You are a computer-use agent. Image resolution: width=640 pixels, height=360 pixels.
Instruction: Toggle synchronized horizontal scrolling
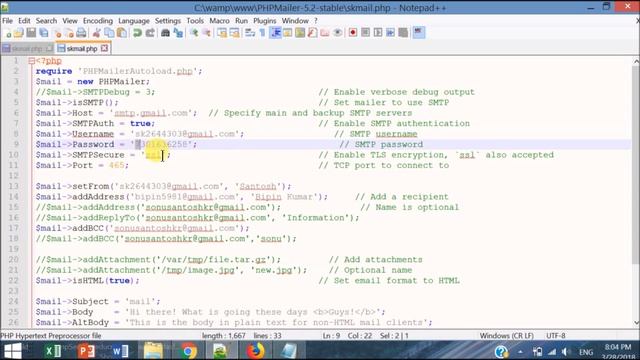click(x=234, y=33)
